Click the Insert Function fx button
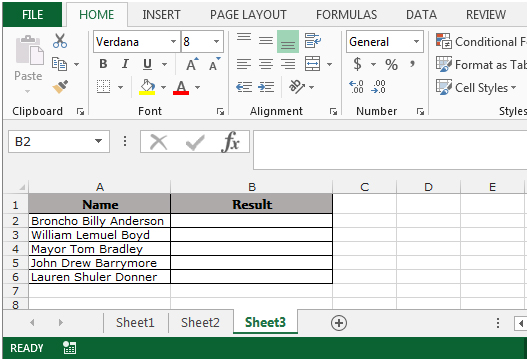The width and height of the screenshot is (529, 361). 231,142
